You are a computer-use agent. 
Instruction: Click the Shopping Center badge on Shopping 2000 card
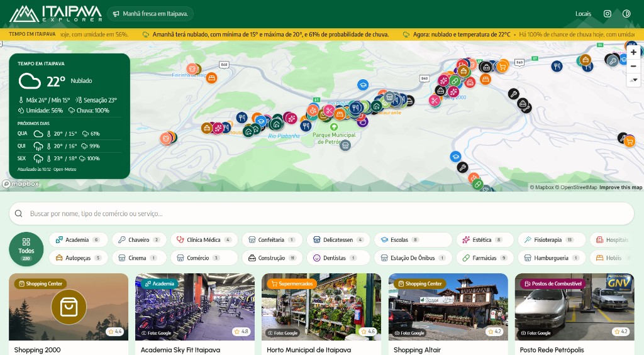click(40, 283)
